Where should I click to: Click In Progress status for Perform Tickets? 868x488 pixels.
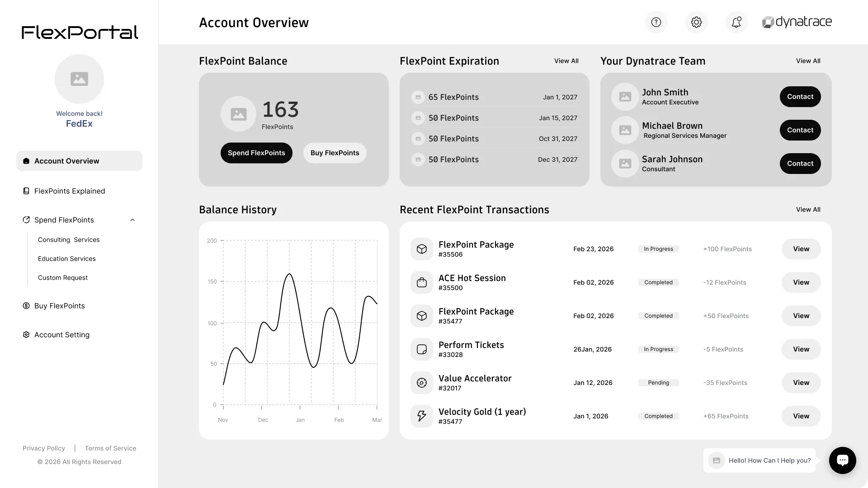point(658,349)
